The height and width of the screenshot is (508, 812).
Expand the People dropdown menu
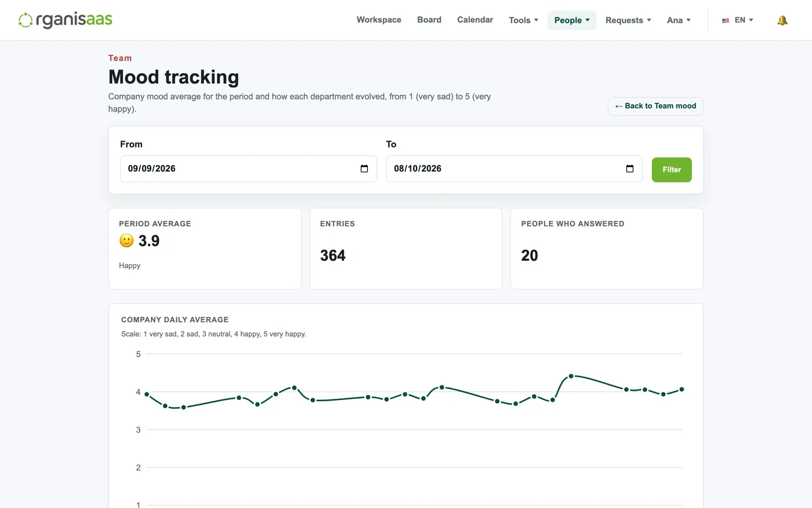point(572,20)
